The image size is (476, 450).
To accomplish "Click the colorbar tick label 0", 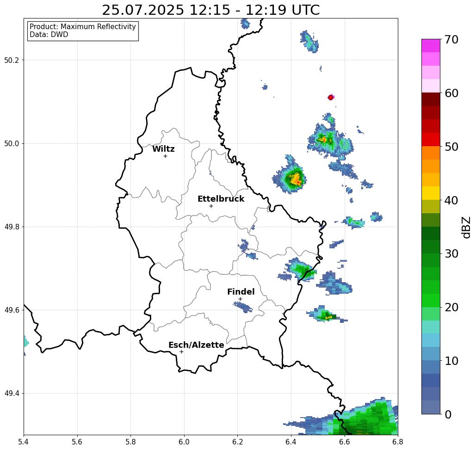I will tap(448, 414).
